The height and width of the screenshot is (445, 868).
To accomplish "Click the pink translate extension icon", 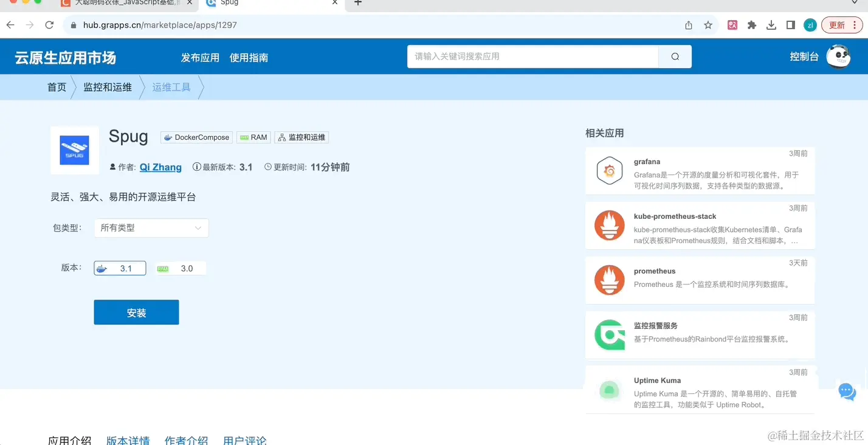I will tap(732, 25).
